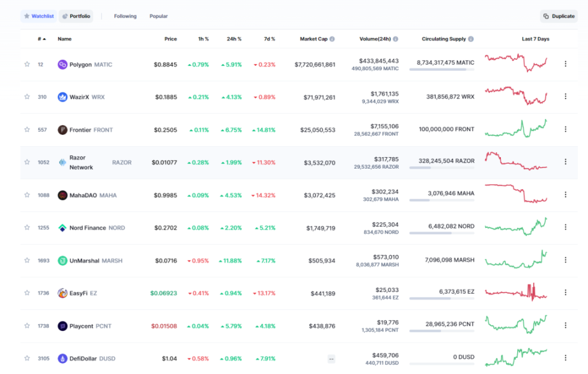Switch to the Popular tab
The width and height of the screenshot is (588, 374).
coord(158,16)
